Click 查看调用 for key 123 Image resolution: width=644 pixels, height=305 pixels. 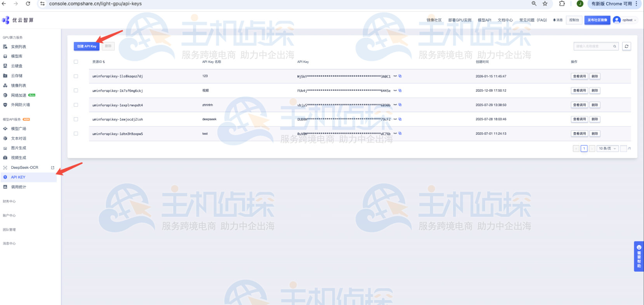(x=579, y=76)
